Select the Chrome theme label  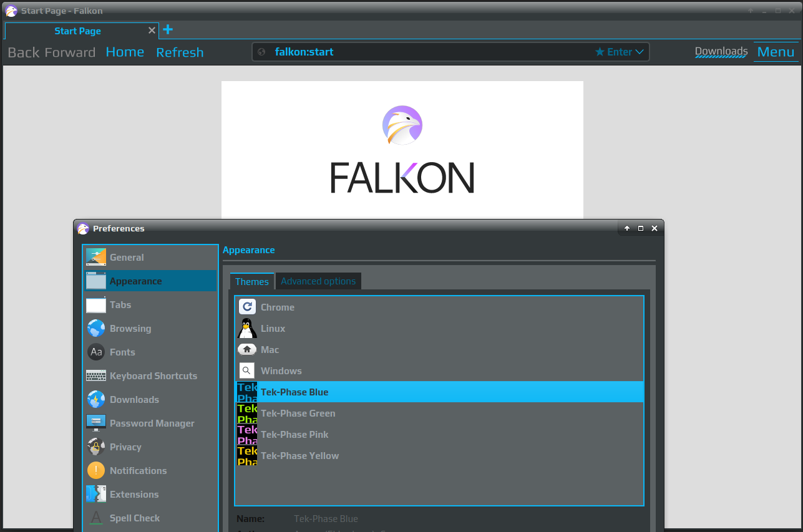[x=278, y=307]
